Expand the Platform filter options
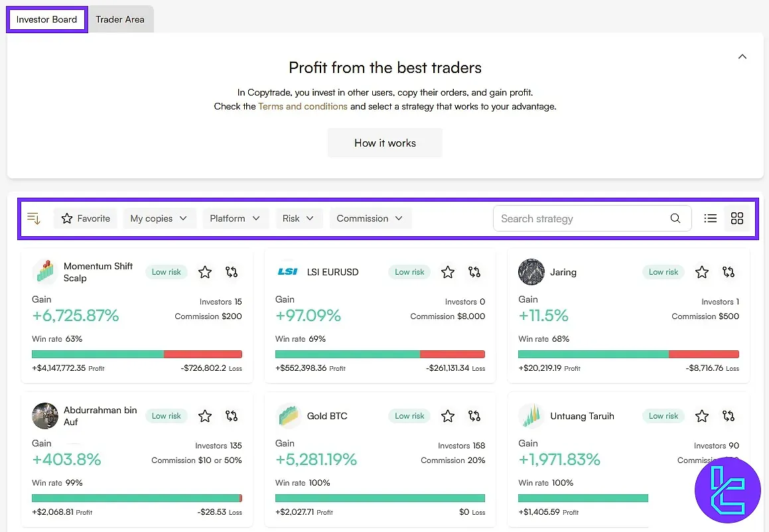 236,218
